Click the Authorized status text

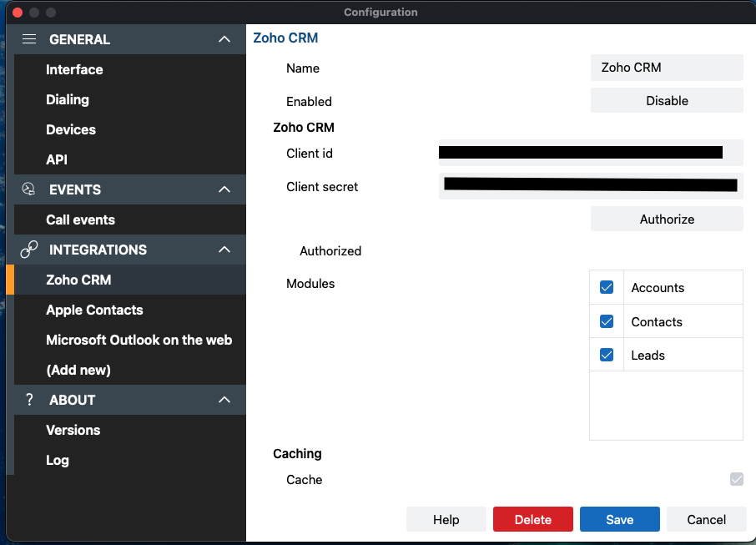(330, 250)
